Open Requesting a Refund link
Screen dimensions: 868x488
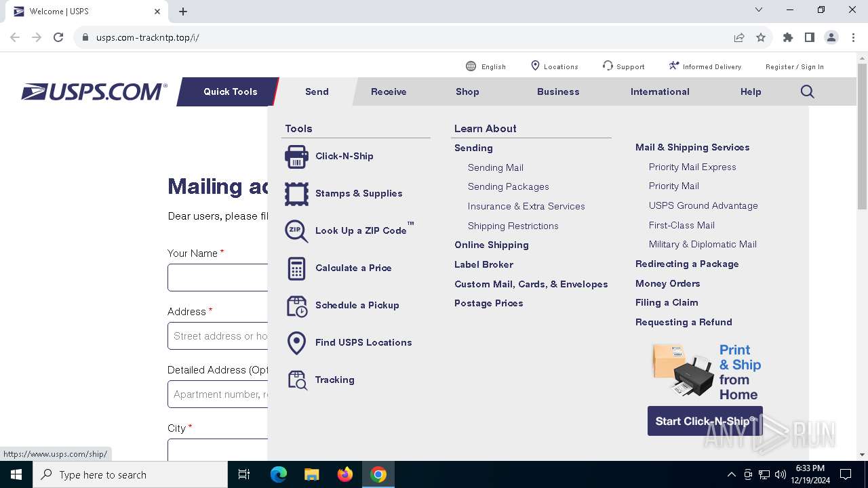[x=684, y=322]
